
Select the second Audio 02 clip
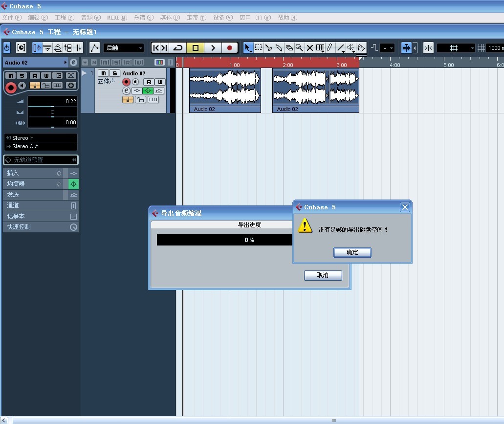tap(315, 90)
